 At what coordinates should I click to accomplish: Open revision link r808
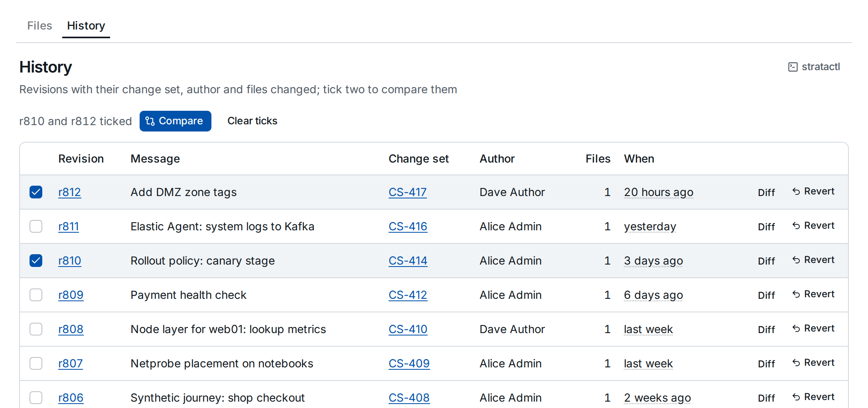tap(71, 329)
